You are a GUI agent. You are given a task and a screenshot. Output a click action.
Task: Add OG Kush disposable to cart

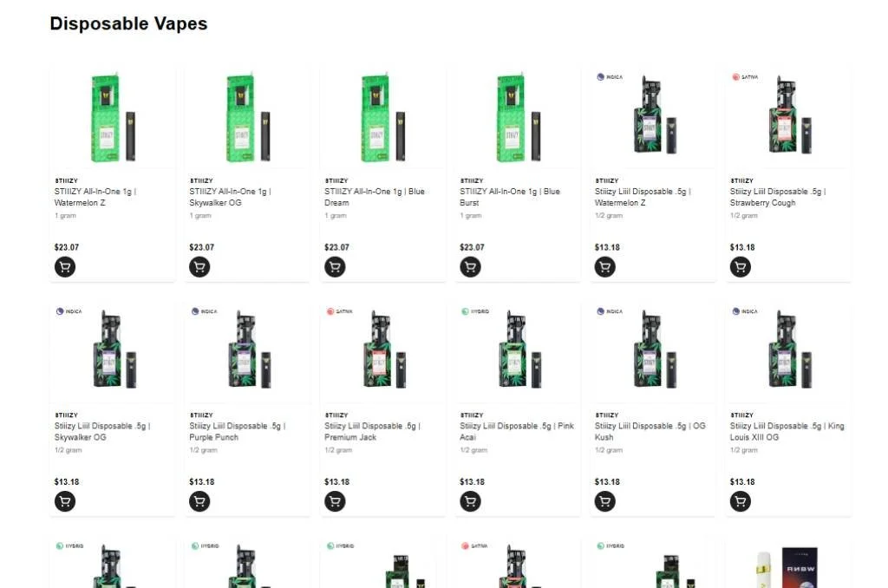click(x=604, y=501)
